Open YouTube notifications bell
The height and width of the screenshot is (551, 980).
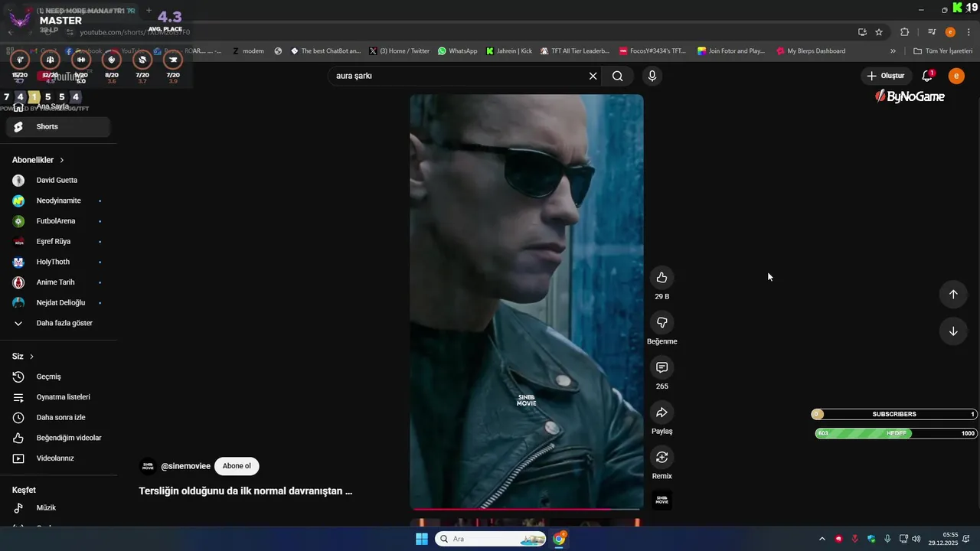click(927, 76)
